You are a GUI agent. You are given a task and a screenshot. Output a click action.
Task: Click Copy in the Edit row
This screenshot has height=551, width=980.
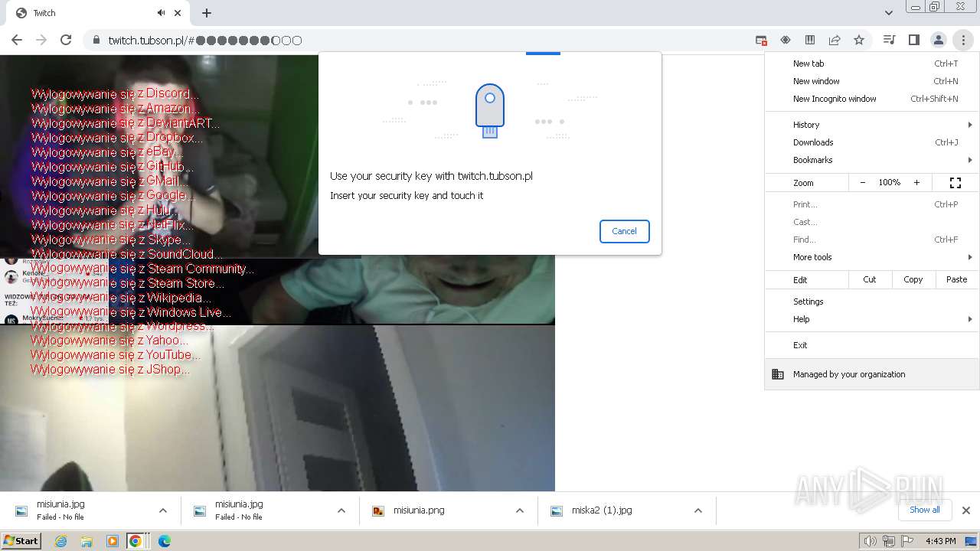pos(913,279)
